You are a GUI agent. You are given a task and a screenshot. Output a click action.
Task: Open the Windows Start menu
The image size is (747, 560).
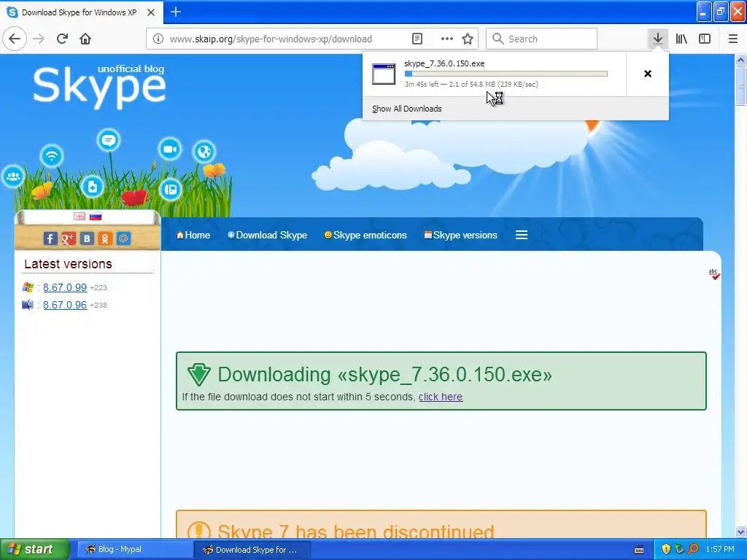click(x=34, y=550)
